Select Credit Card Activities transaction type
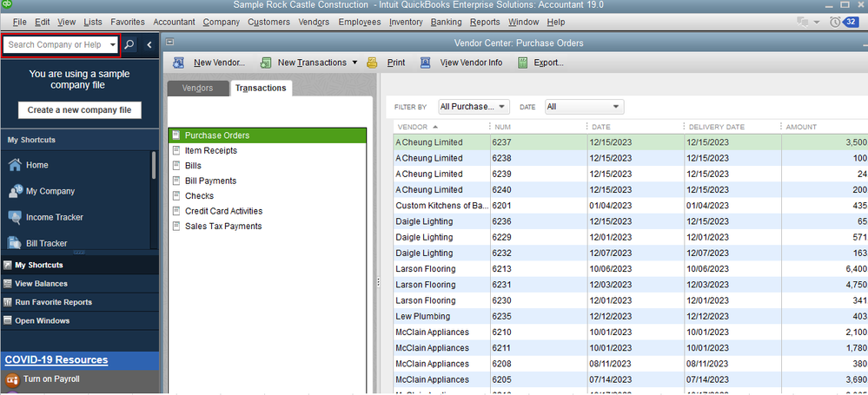Viewport: 868px width, 395px height. pyautogui.click(x=223, y=211)
